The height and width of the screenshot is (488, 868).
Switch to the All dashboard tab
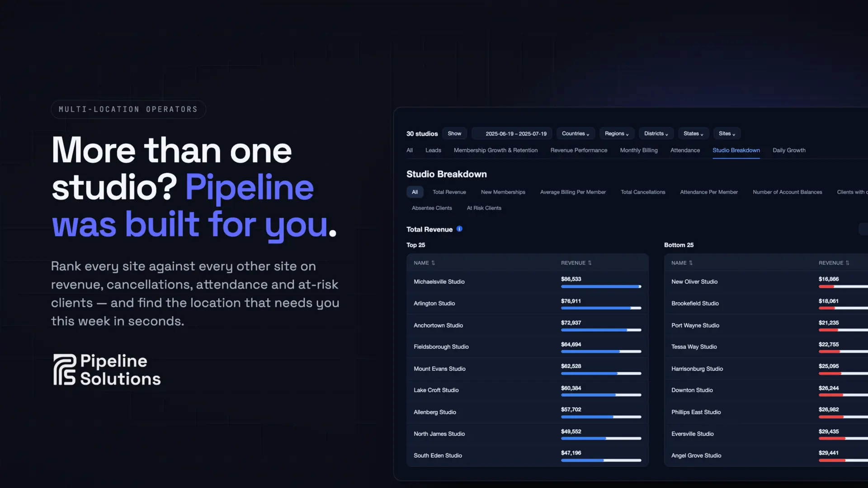[x=410, y=150]
